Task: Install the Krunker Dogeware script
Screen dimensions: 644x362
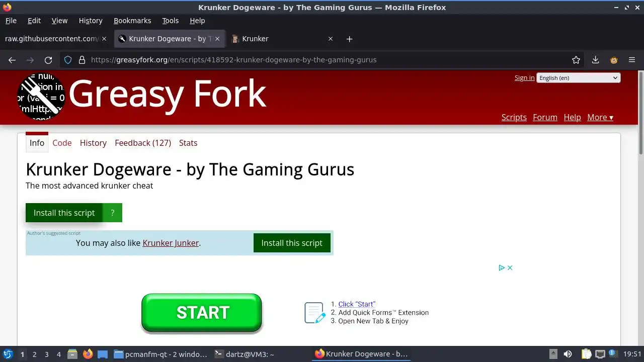Action: point(64,213)
